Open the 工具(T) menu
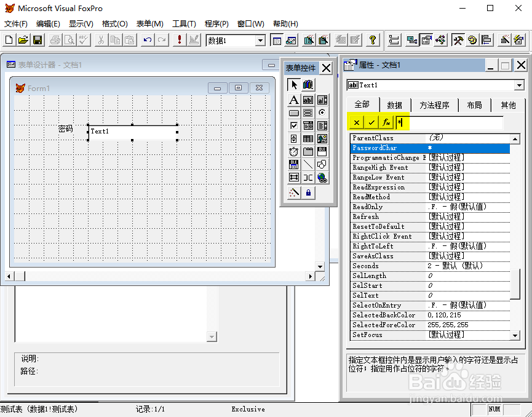The image size is (532, 417). [185, 24]
